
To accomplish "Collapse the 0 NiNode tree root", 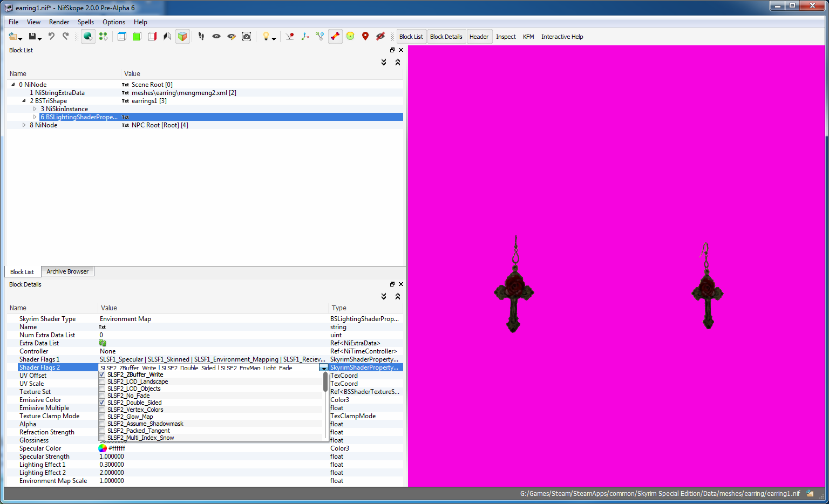I will (13, 85).
